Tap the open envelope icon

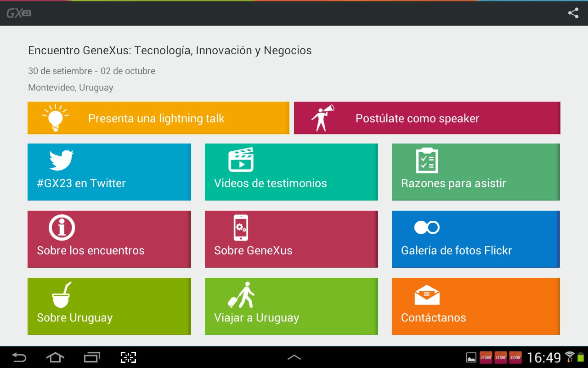427,295
